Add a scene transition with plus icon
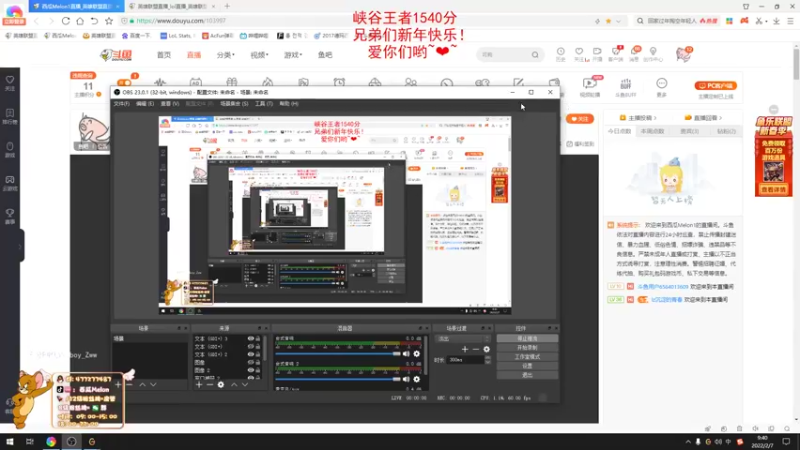 pos(464,349)
